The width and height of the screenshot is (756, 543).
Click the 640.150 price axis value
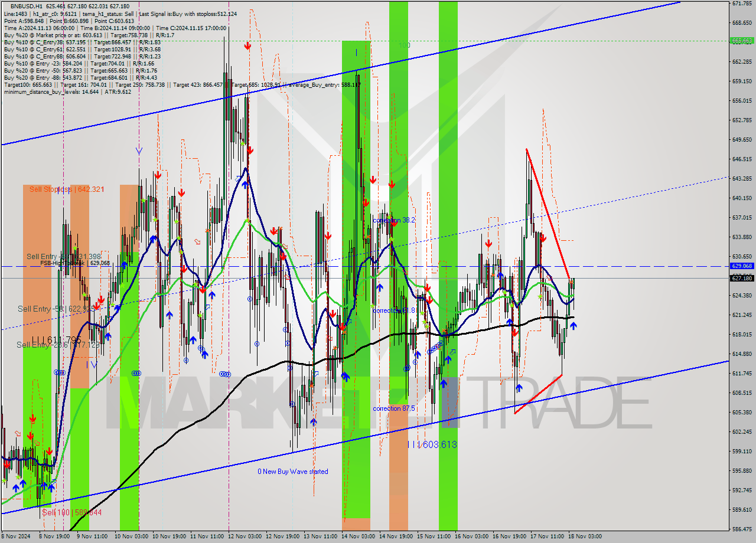pyautogui.click(x=742, y=198)
